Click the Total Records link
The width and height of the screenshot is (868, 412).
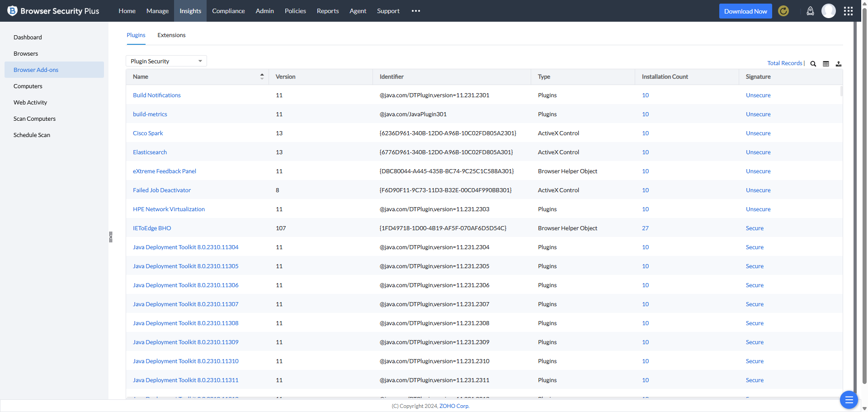point(784,63)
